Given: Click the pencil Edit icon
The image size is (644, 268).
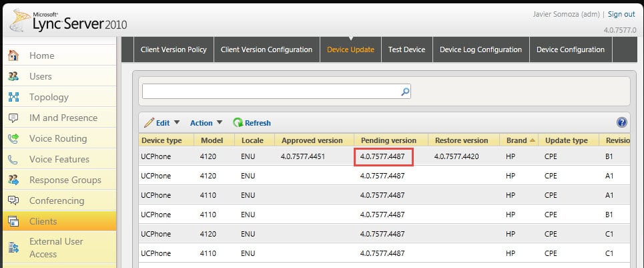Looking at the screenshot, I should [x=149, y=122].
